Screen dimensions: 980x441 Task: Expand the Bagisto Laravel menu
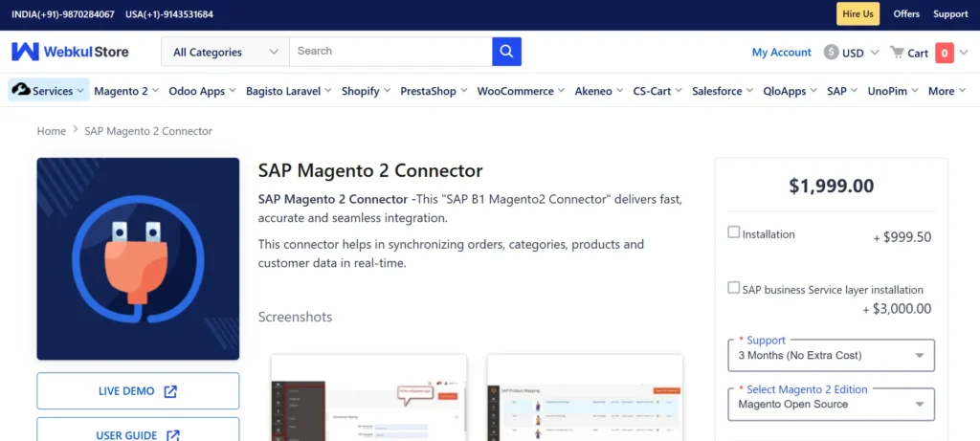[289, 91]
